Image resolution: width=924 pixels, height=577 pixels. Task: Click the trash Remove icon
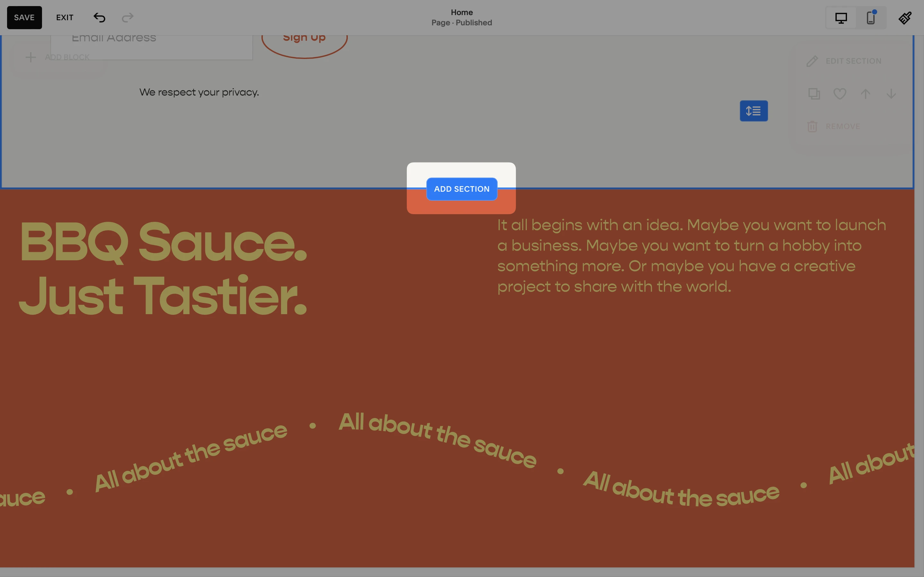pyautogui.click(x=812, y=126)
